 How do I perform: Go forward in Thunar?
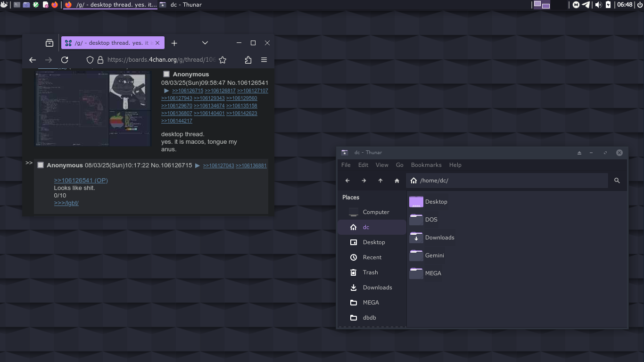click(x=364, y=181)
